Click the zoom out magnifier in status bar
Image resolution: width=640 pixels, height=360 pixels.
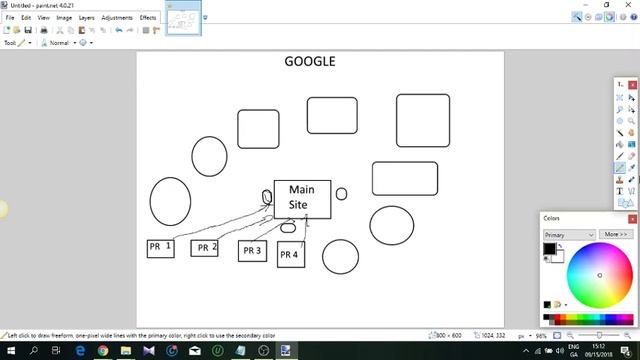click(x=570, y=336)
